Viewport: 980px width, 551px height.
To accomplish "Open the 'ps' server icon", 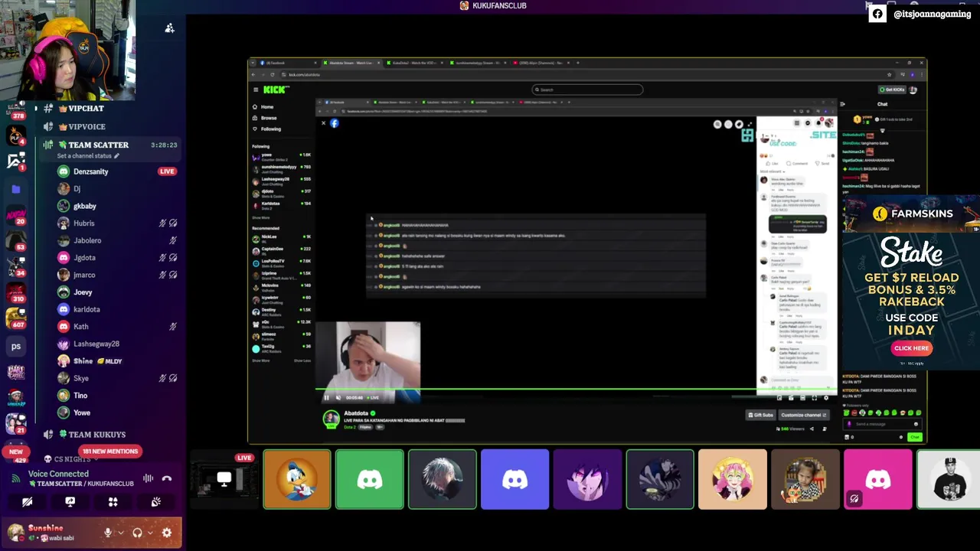I will coord(16,346).
